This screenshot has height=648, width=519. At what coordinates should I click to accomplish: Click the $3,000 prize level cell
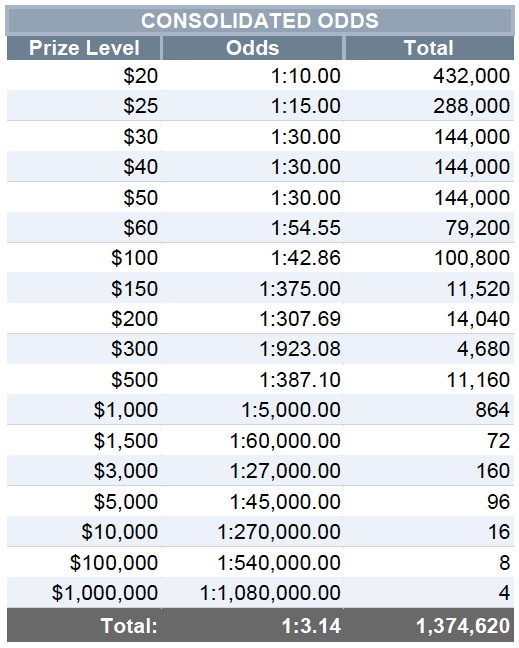coord(84,470)
